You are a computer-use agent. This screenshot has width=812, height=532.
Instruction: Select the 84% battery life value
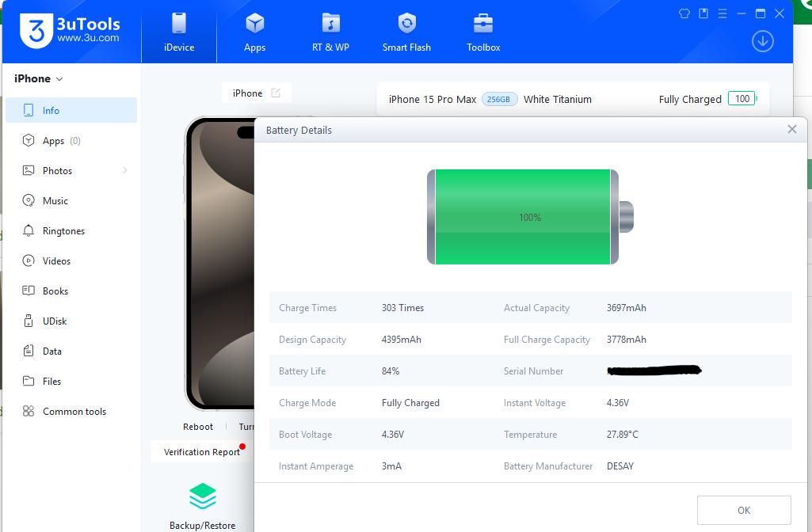391,371
